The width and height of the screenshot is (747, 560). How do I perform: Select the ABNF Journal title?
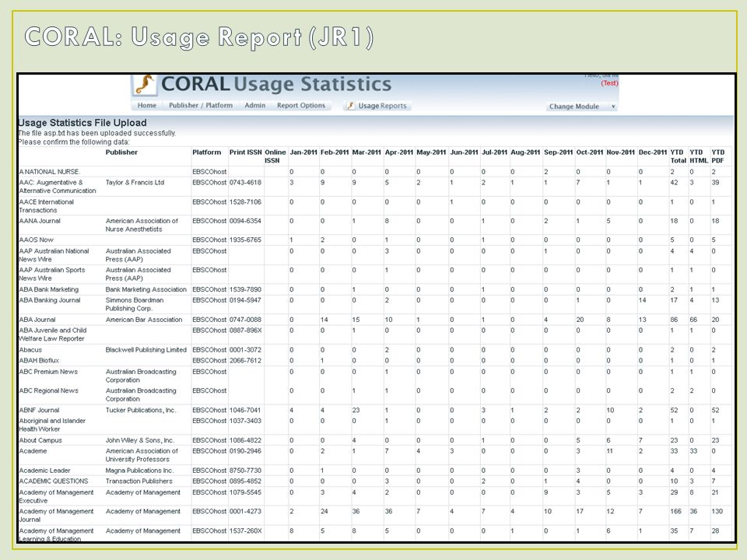pos(39,410)
